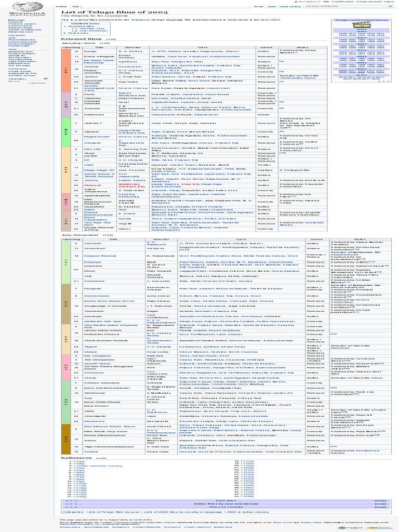Open the Article tab
Image resolution: width=399 pixels, height=532 pixels.
[61, 6]
